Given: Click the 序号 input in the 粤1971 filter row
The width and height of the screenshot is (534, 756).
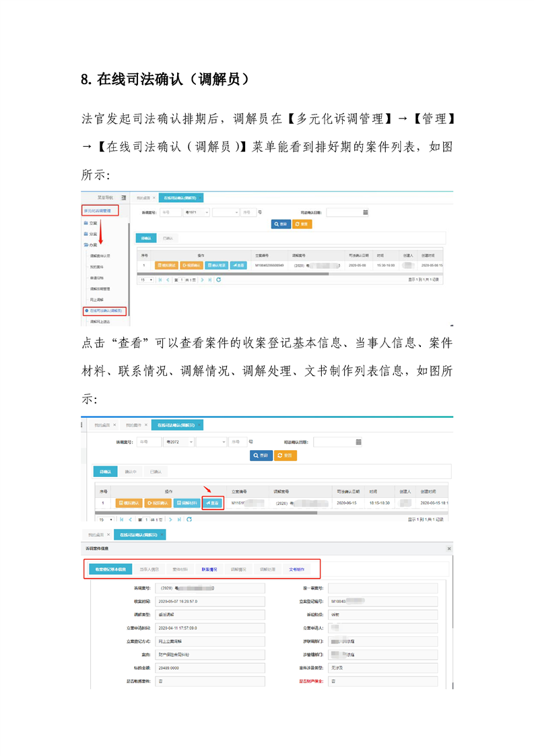Looking at the screenshot, I should tap(248, 212).
